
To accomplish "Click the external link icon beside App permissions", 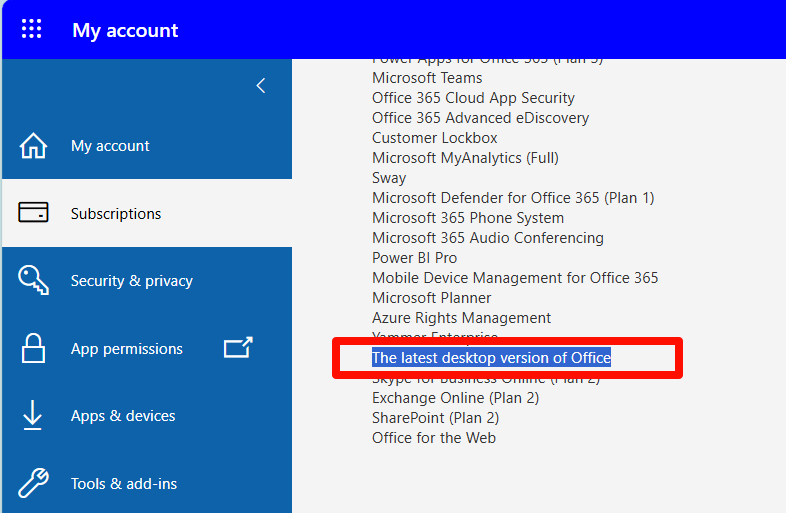I will (238, 348).
